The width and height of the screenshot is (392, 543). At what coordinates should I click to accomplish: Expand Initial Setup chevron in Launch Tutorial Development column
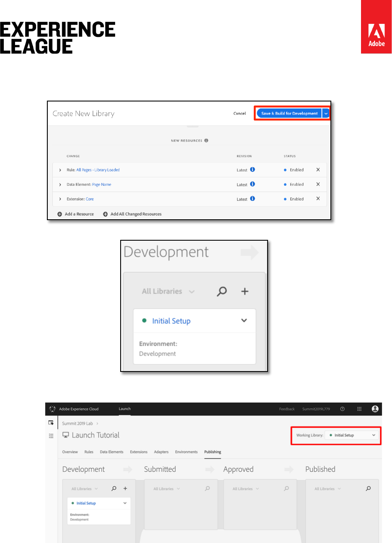pos(125,503)
